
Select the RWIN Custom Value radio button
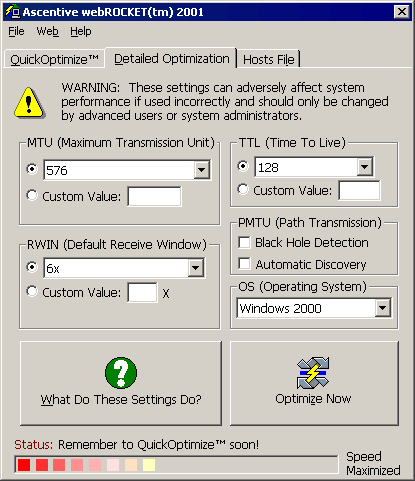(x=32, y=291)
